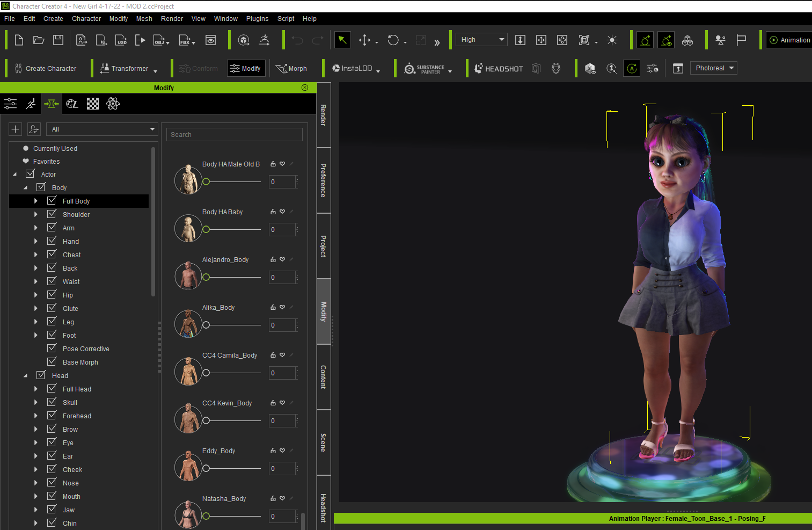Uncheck the Body category checkbox

coord(41,187)
